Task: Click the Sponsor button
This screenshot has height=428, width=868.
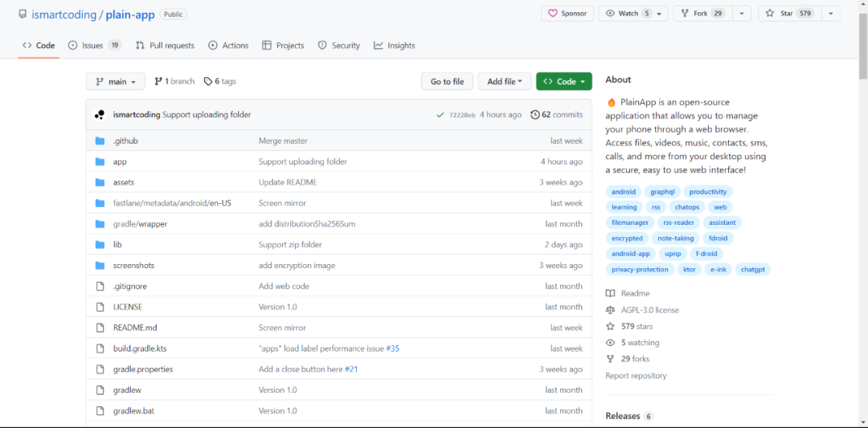Action: [567, 14]
